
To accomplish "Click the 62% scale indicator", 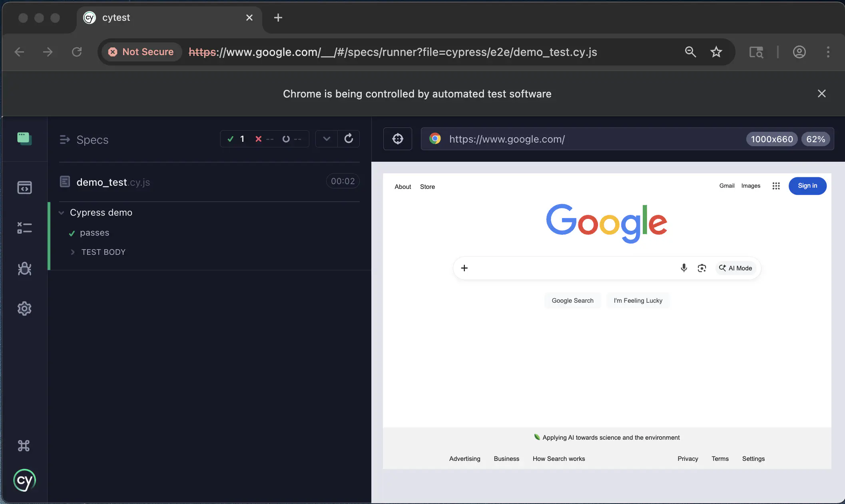I will [x=816, y=139].
